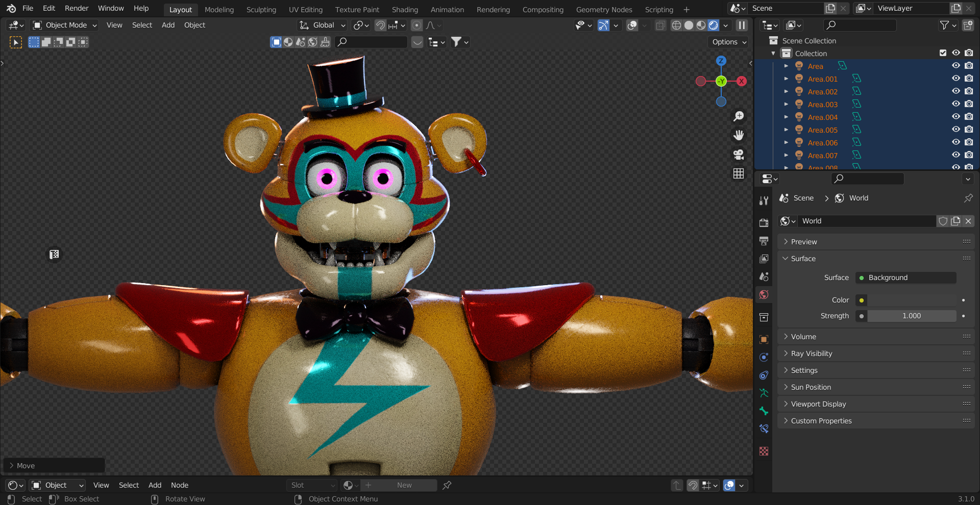The image size is (980, 505).
Task: Open the Object properties tab
Action: tap(764, 339)
